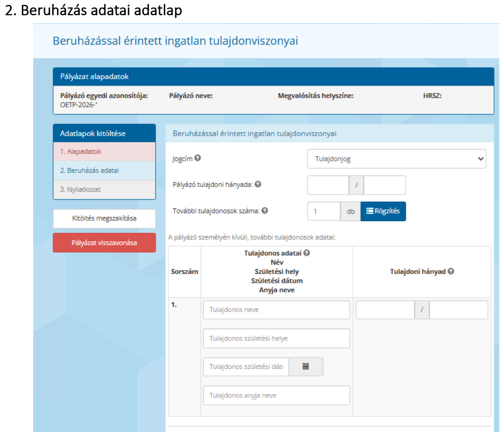Click help icon next to Tulajdoni hányad header
504x432 pixels.
pos(450,271)
